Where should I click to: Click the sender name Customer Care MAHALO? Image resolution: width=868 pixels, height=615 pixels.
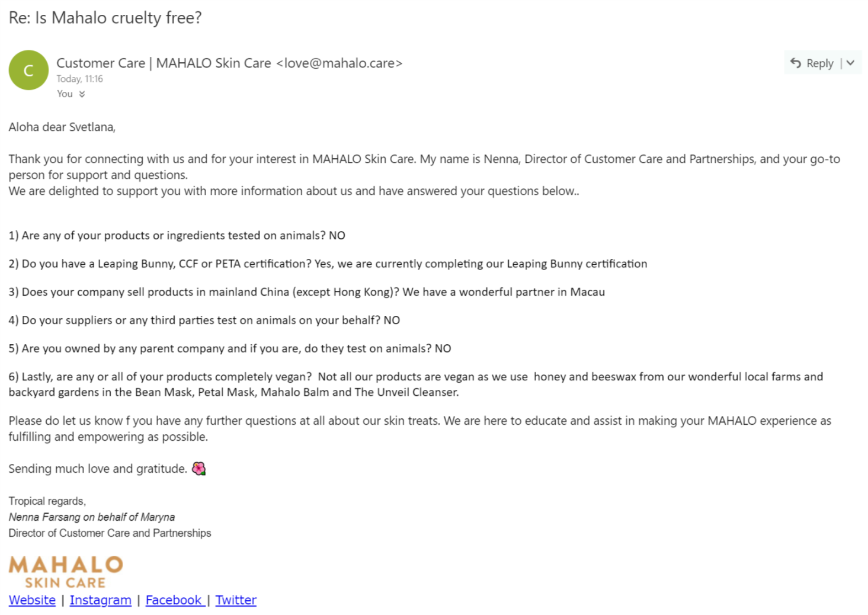point(164,63)
